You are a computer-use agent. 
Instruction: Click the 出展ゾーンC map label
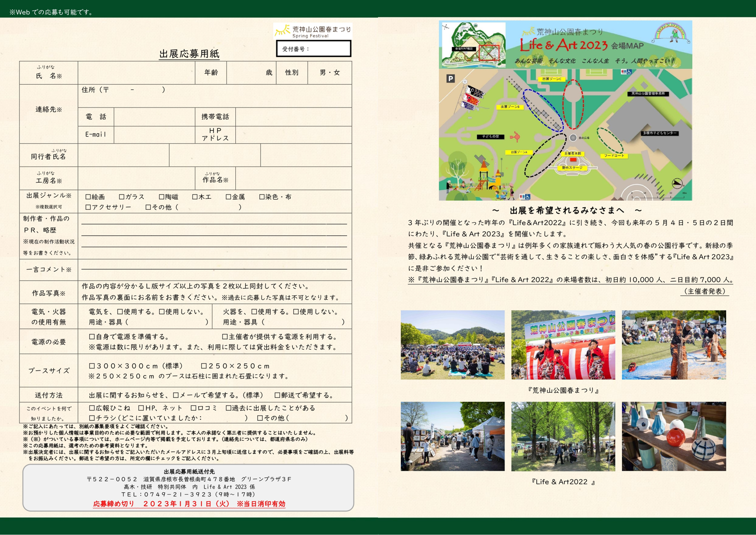point(552,79)
